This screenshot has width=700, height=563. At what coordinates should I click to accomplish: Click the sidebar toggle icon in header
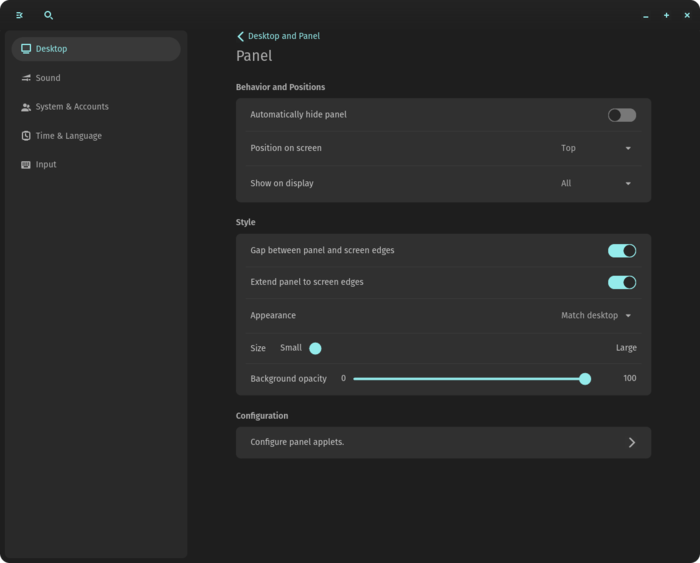coord(19,16)
